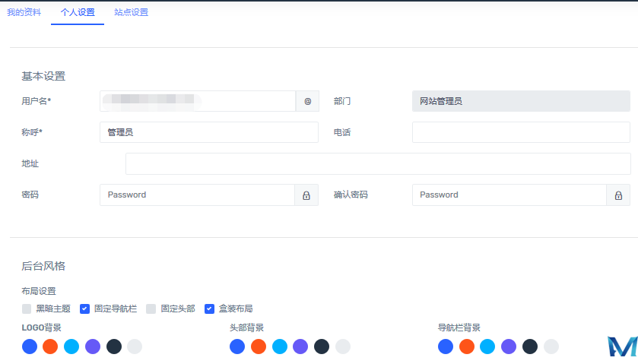
Task: Click the lock icon in confirm password field
Action: [x=618, y=195]
